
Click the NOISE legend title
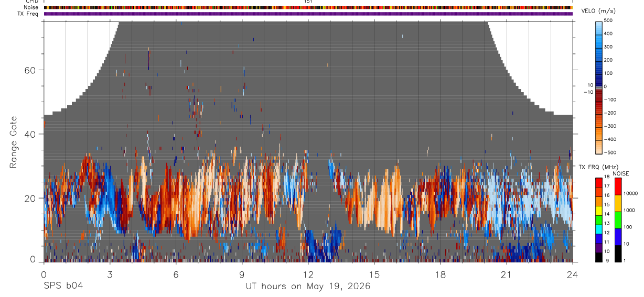(x=621, y=174)
